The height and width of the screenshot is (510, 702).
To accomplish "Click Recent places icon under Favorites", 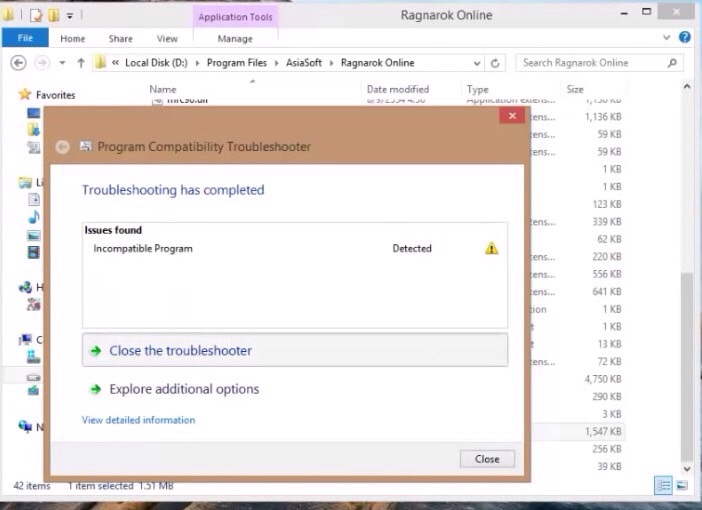I will (34, 147).
